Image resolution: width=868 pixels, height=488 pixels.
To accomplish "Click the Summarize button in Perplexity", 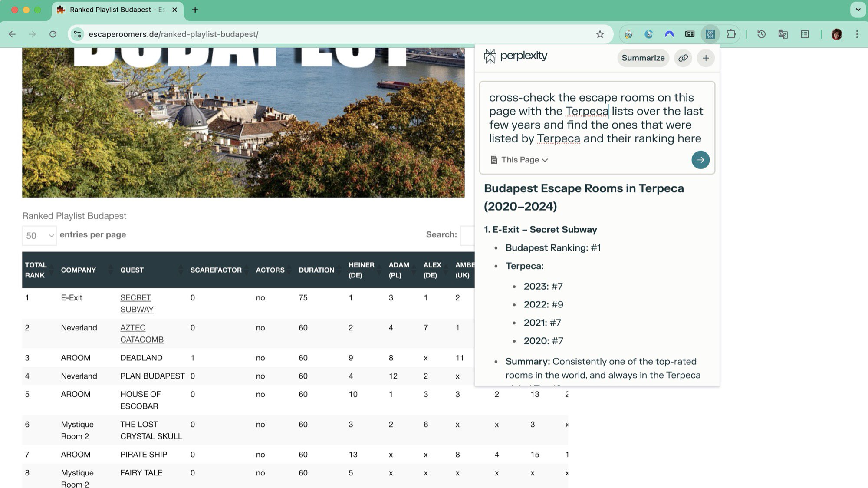I will (643, 58).
